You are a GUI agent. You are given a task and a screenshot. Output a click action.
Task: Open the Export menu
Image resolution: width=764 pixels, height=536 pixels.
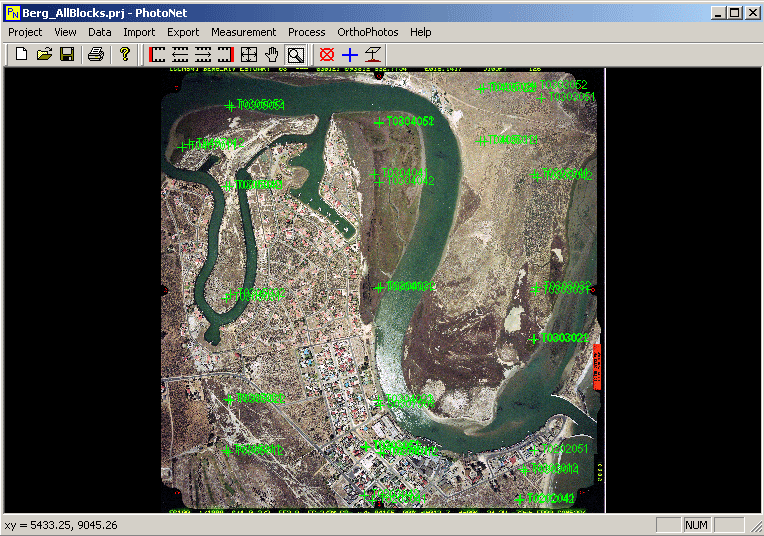pyautogui.click(x=183, y=32)
